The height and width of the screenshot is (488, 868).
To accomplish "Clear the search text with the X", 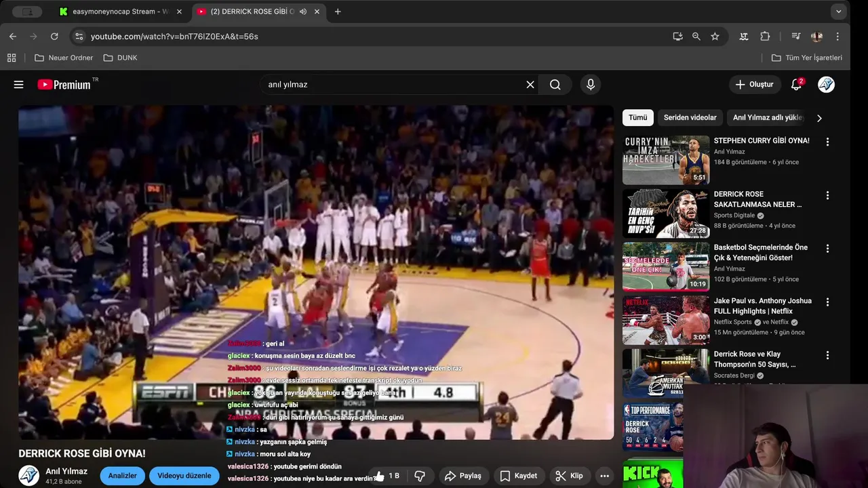I will (x=530, y=85).
